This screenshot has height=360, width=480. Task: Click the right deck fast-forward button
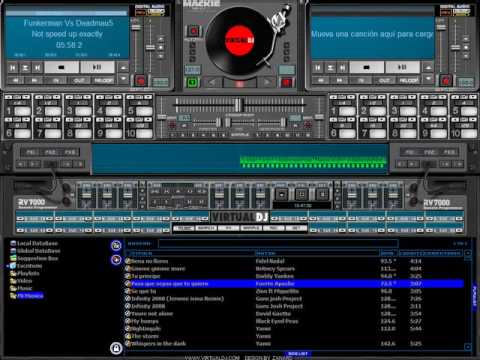(339, 80)
